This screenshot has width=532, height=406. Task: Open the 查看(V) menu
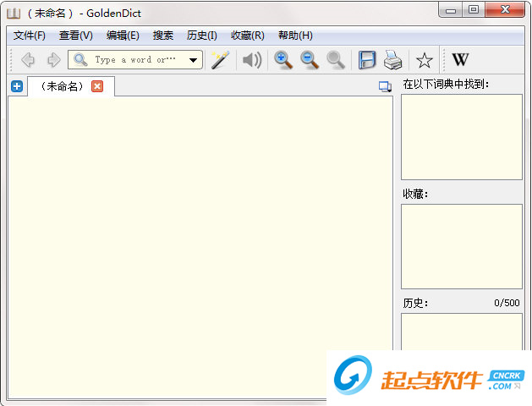(x=76, y=36)
